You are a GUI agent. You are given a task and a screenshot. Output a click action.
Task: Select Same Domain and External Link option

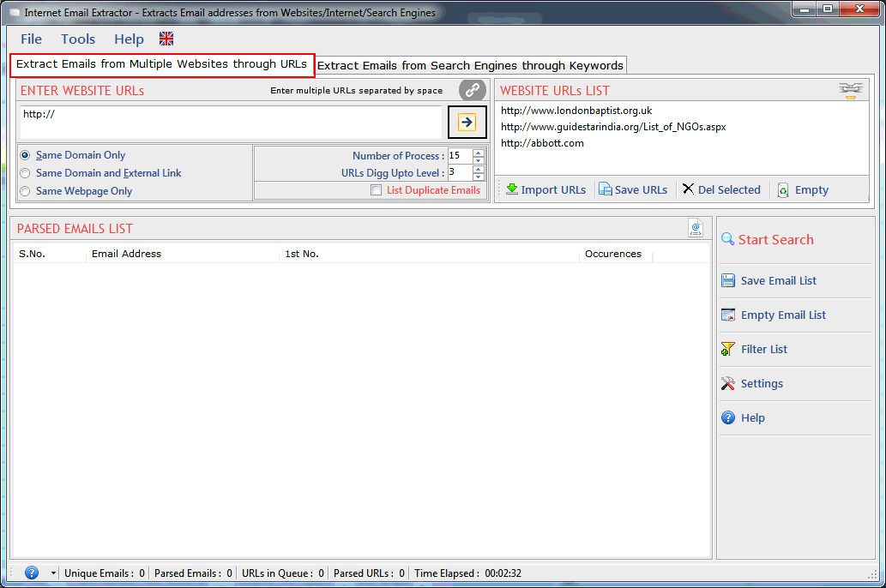[x=25, y=173]
